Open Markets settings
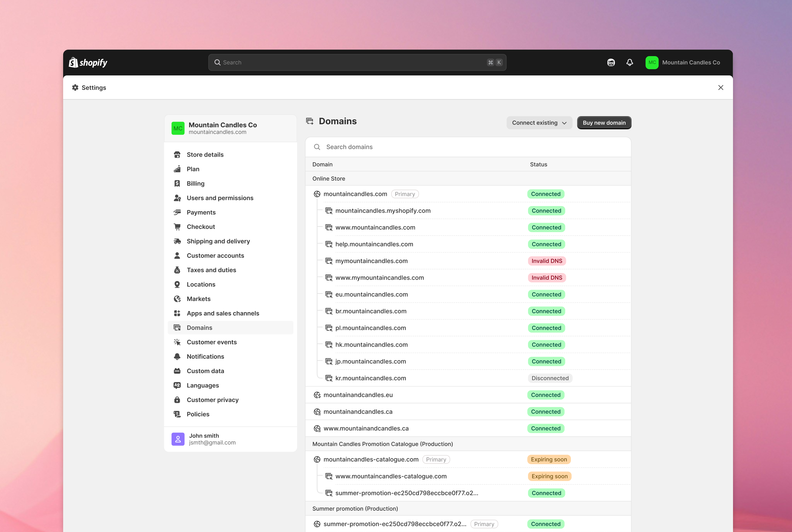 pyautogui.click(x=231, y=299)
